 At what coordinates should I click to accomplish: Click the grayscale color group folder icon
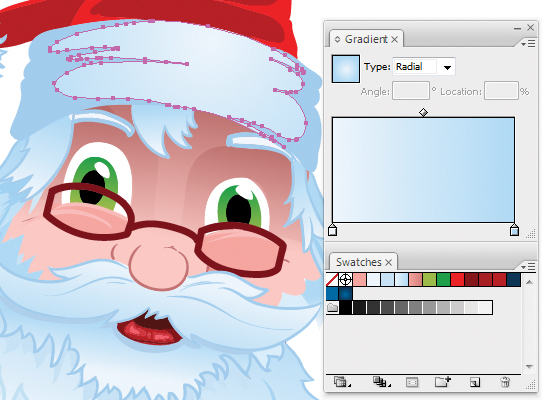coord(333,308)
